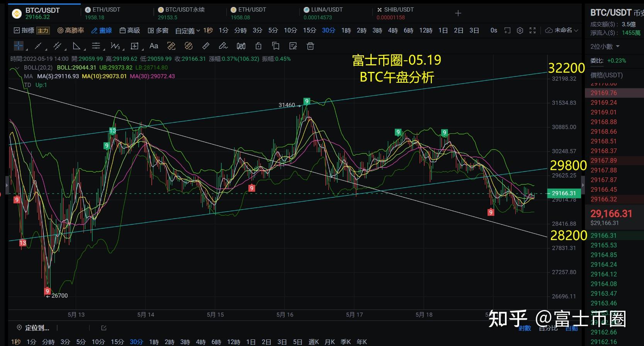Viewport: 644px width, 346px height.
Task: Select the ruler measurement tool
Action: point(206,46)
